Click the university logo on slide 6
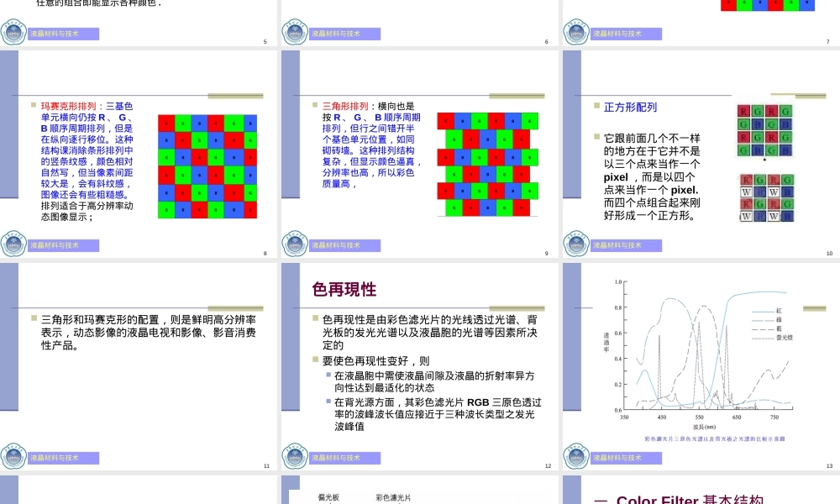Screen dimensions: 840x504 click(295, 32)
